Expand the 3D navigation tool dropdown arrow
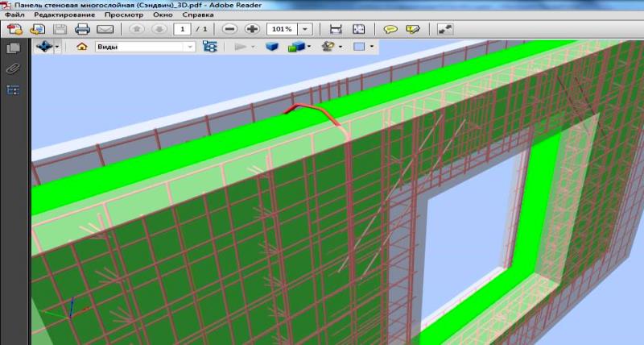 click(56, 47)
